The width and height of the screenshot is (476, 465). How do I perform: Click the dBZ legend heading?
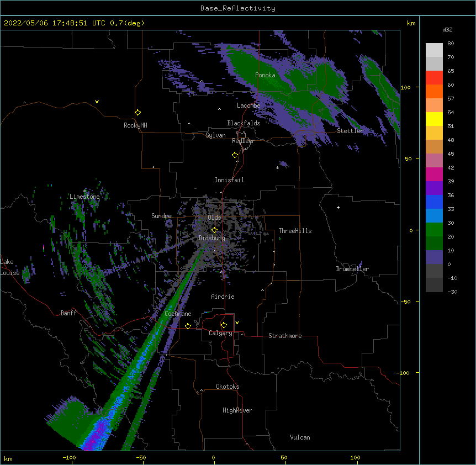(x=447, y=29)
